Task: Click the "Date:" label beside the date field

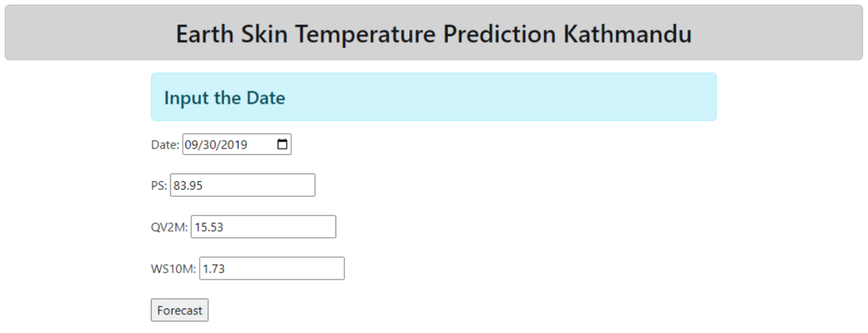Action: (x=165, y=145)
